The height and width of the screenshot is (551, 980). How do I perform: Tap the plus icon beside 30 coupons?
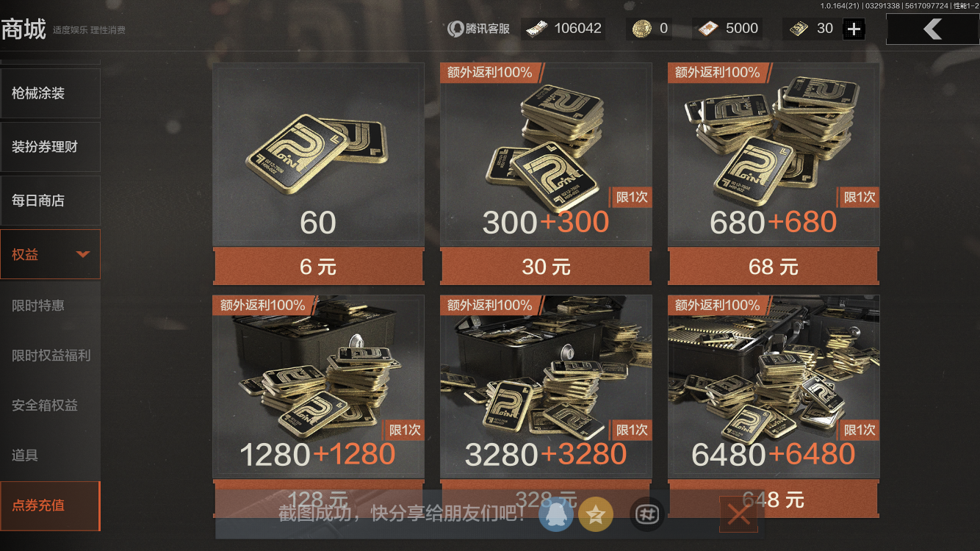[x=854, y=29]
